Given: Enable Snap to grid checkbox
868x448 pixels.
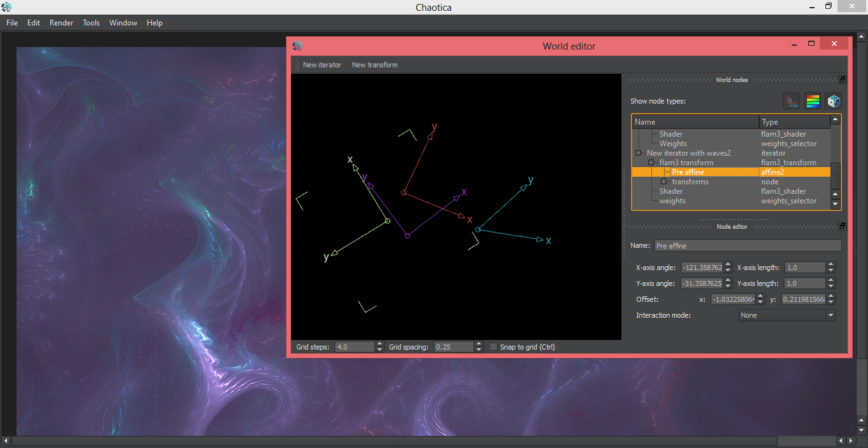Looking at the screenshot, I should click(494, 347).
